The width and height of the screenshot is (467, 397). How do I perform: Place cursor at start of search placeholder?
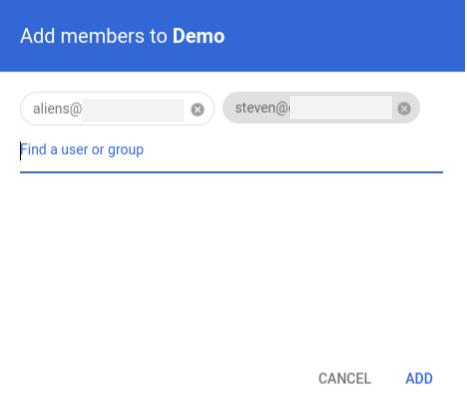click(21, 150)
